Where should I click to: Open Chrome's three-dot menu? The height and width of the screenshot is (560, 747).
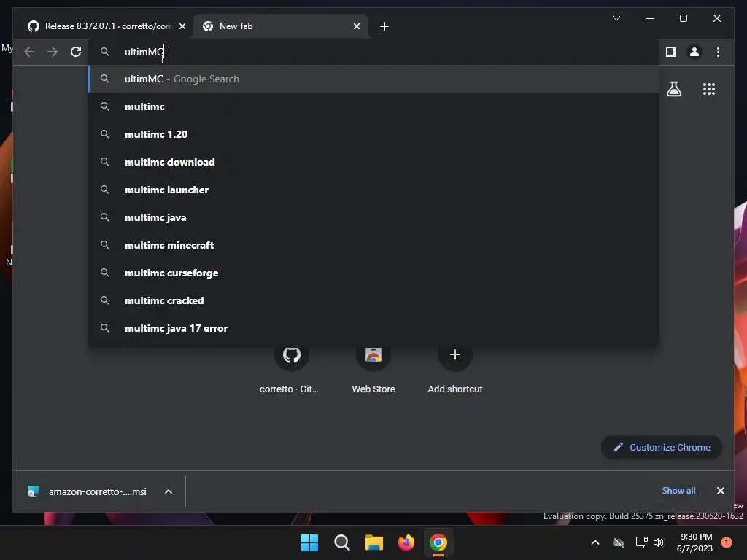coord(718,52)
